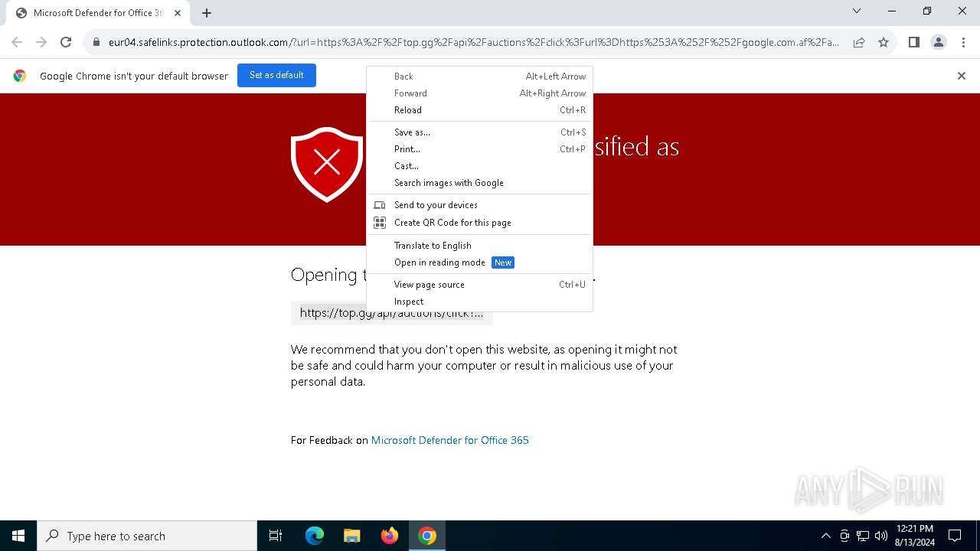This screenshot has height=551, width=980.
Task: Open volume control tray icon
Action: [x=881, y=536]
